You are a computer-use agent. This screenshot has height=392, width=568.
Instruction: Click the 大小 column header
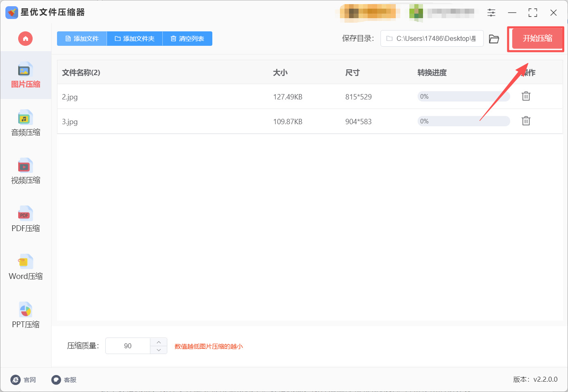click(x=280, y=73)
